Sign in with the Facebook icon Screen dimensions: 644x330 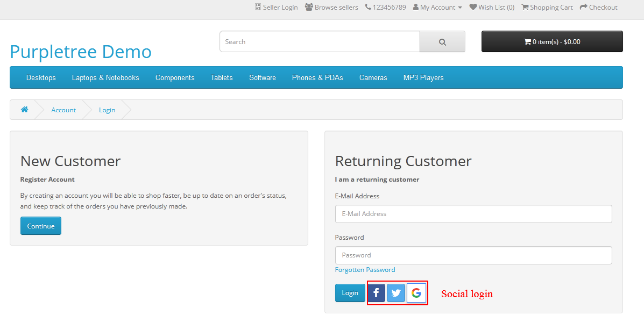coord(376,293)
